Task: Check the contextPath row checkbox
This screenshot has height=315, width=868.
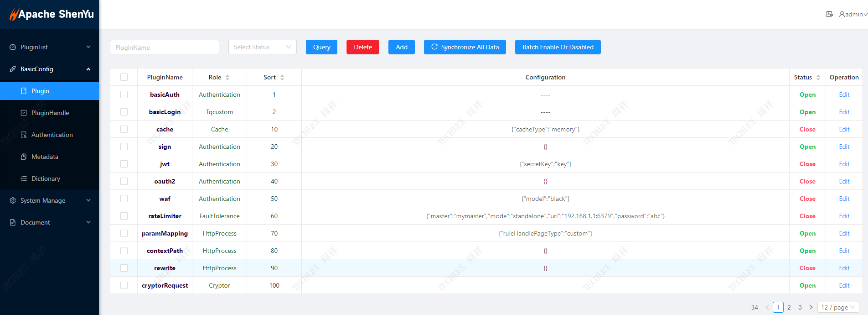Action: pos(124,251)
